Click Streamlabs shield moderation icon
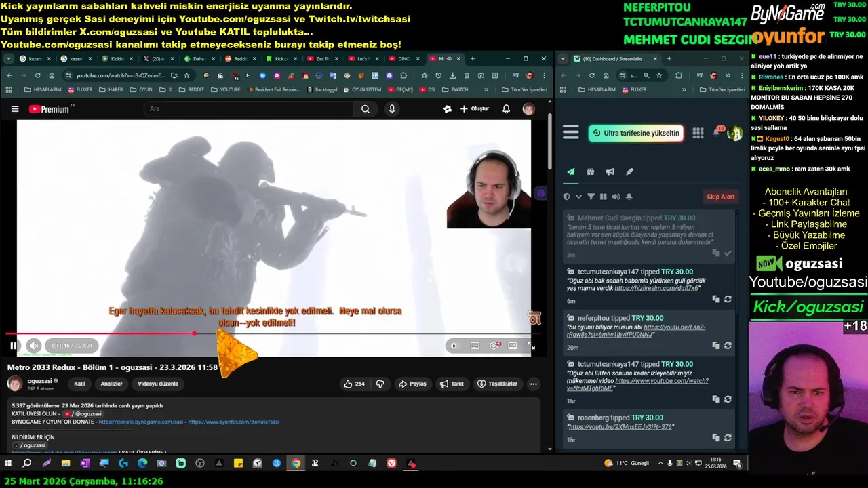Viewport: 868px width, 488px height. [567, 197]
